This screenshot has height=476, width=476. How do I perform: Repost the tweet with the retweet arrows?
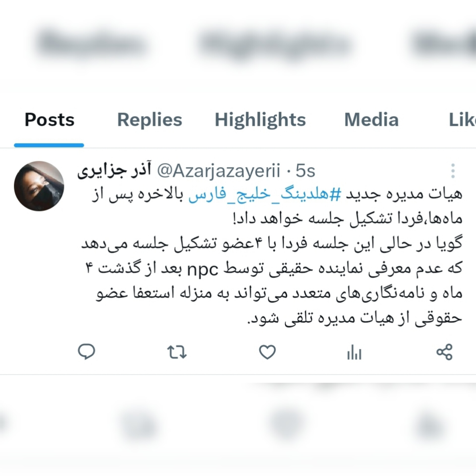[x=177, y=352]
